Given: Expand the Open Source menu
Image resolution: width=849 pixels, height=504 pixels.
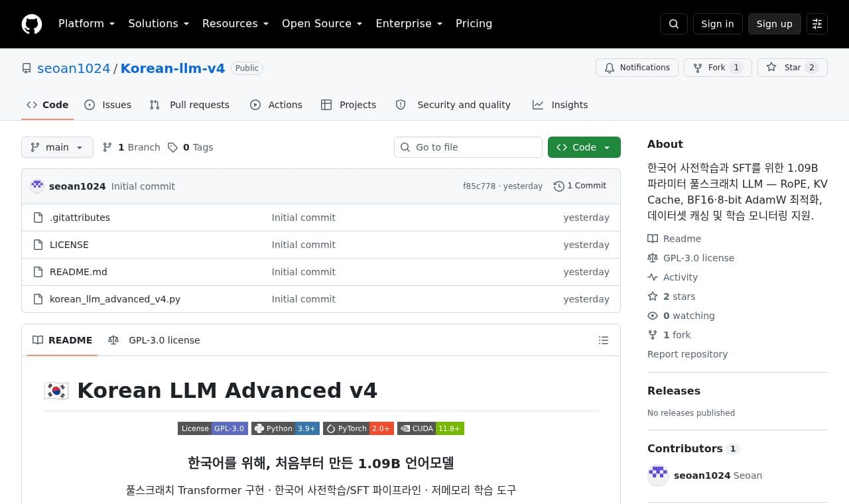Looking at the screenshot, I should click(x=322, y=24).
